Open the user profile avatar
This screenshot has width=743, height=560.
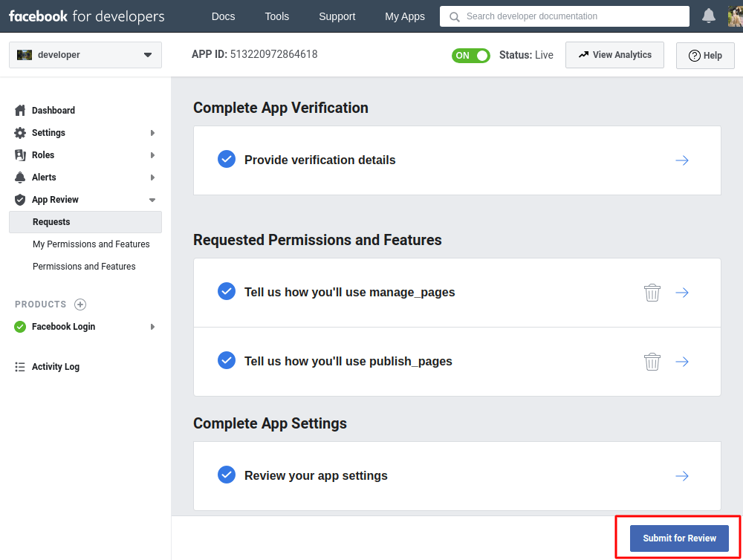pos(736,16)
